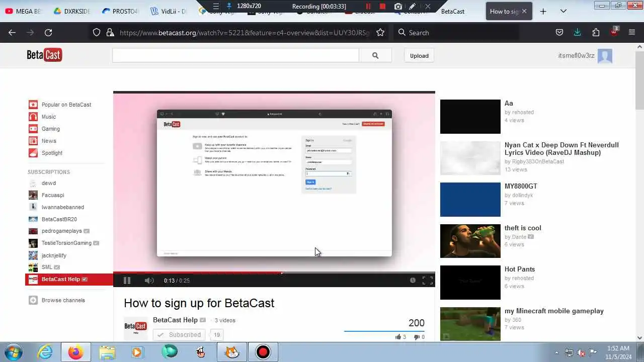Screen dimensions: 644x362
Task: Open the pedrogameplays subscription
Action: [62, 231]
